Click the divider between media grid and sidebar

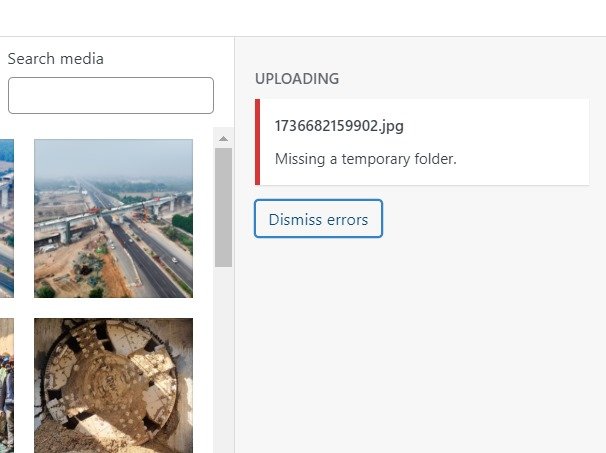click(234, 245)
